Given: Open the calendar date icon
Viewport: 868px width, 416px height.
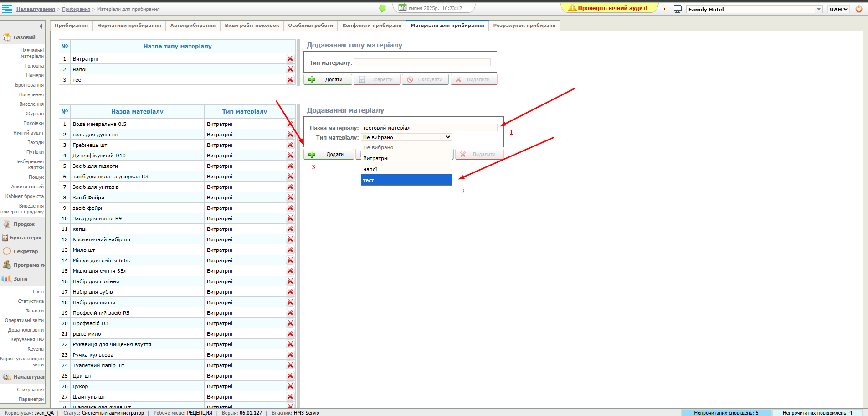Looking at the screenshot, I should (x=402, y=8).
